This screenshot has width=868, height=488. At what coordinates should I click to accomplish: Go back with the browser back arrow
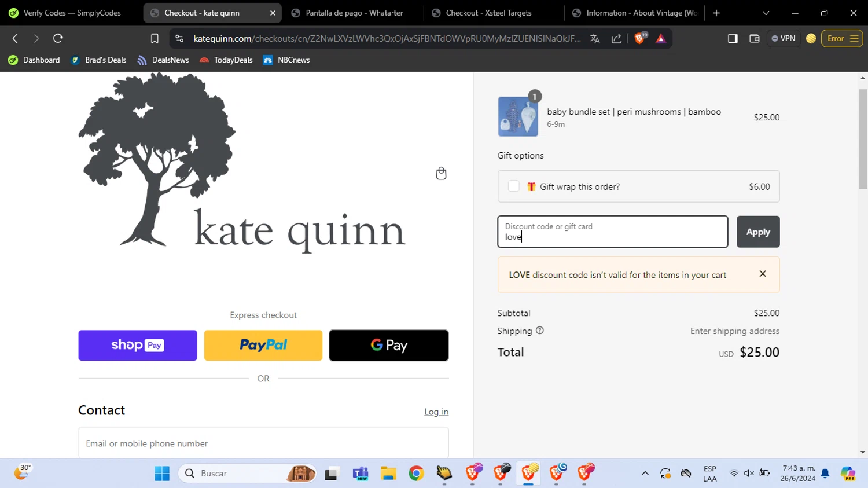pos(16,39)
